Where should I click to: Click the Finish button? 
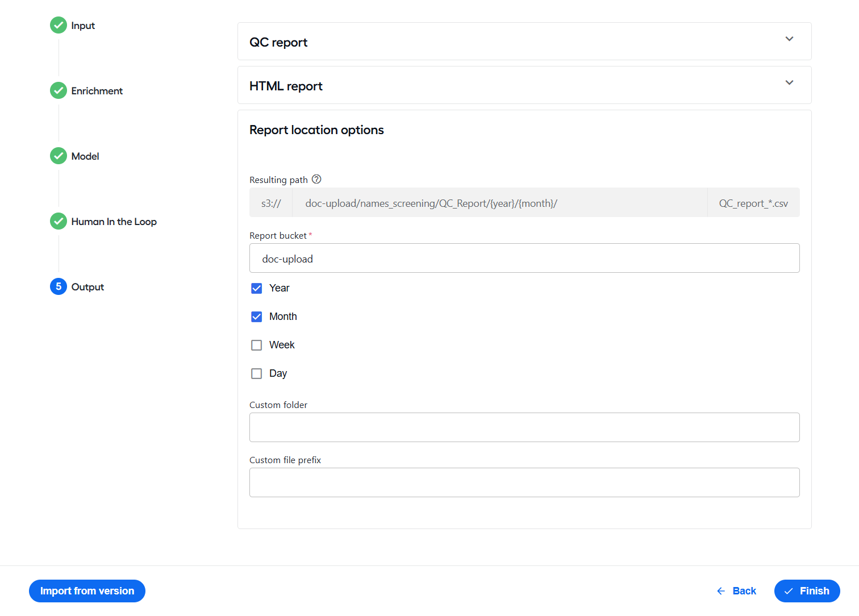pos(807,591)
